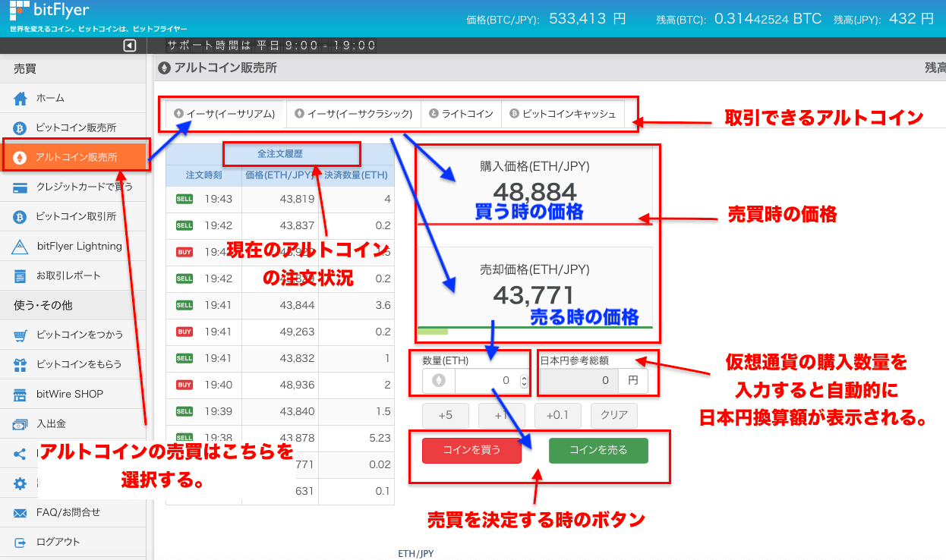The width and height of the screenshot is (946, 560).
Task: Click the Ethereum icon in the quantity field
Action: (x=439, y=380)
